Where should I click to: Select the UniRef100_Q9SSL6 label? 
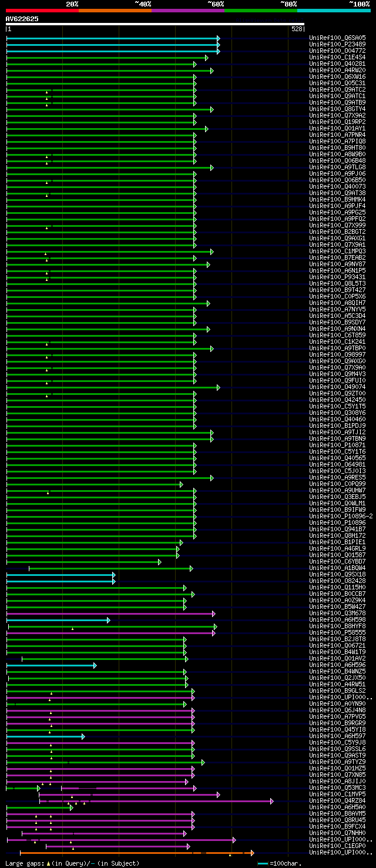click(x=337, y=749)
